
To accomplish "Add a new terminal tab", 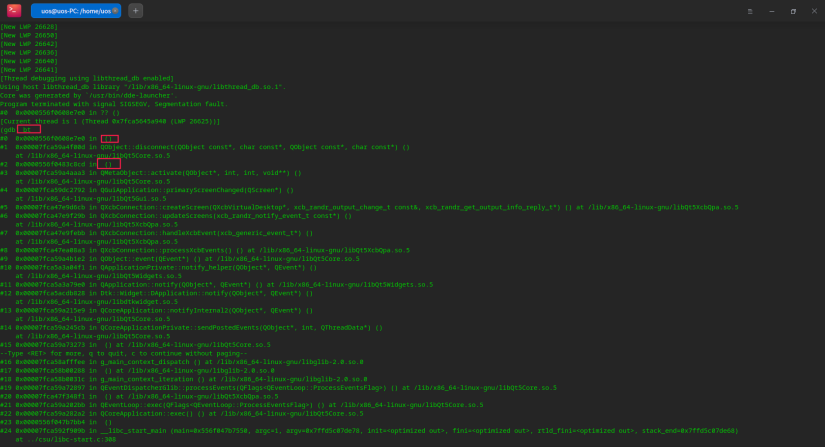I will pyautogui.click(x=135, y=10).
